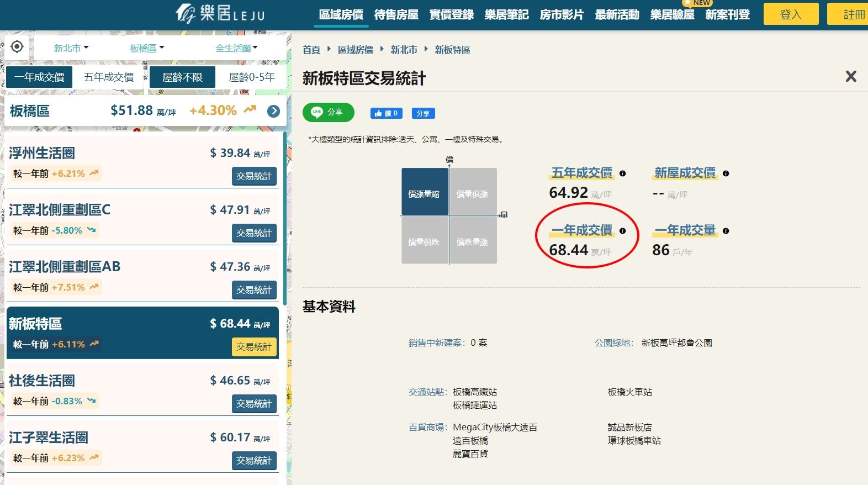The width and height of the screenshot is (868, 485).
Task: Go to 首頁 breadcrumb link
Action: click(x=311, y=50)
